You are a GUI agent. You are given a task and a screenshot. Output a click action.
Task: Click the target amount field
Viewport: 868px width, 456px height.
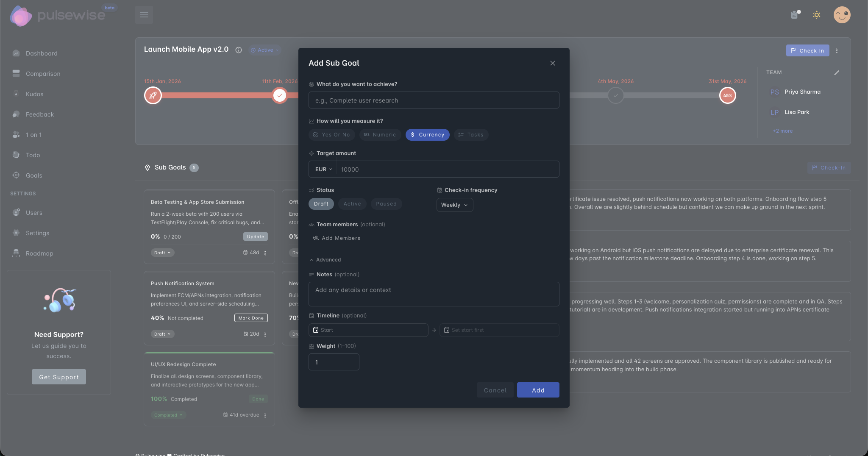click(x=448, y=169)
